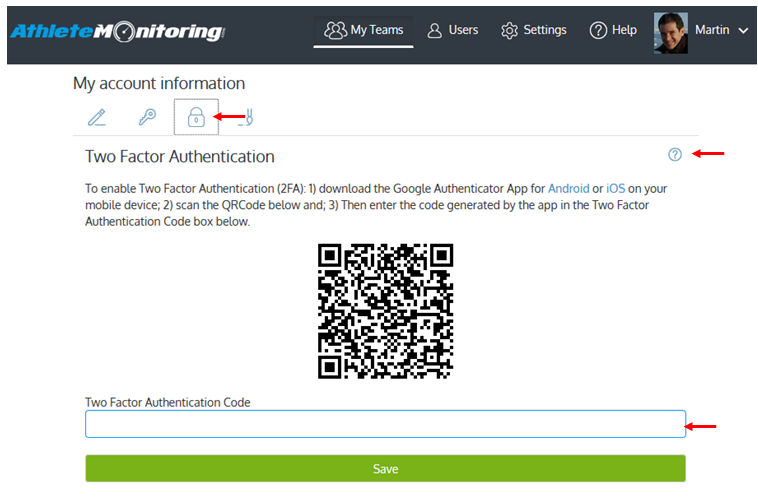This screenshot has height=503, width=758.
Task: Focus the Two Factor Authentication Code field
Action: 385,424
